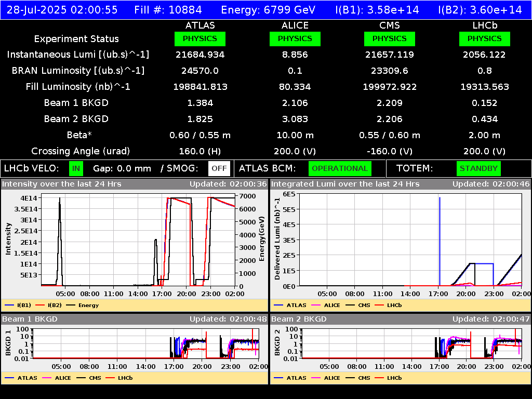Select ALICE Beam 2 BKGD value 3.083
Viewport: 532px width, 399px height.
click(295, 119)
